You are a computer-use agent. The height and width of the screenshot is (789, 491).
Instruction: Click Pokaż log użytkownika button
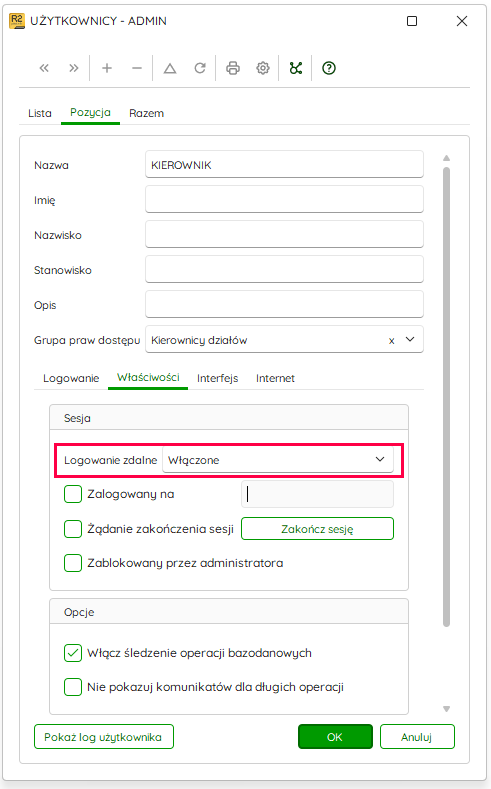(104, 737)
